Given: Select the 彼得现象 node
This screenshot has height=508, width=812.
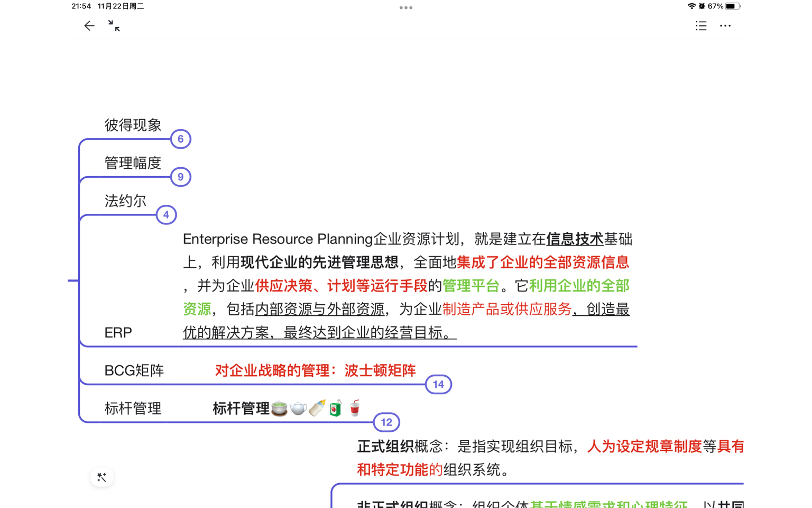Looking at the screenshot, I should (x=133, y=125).
